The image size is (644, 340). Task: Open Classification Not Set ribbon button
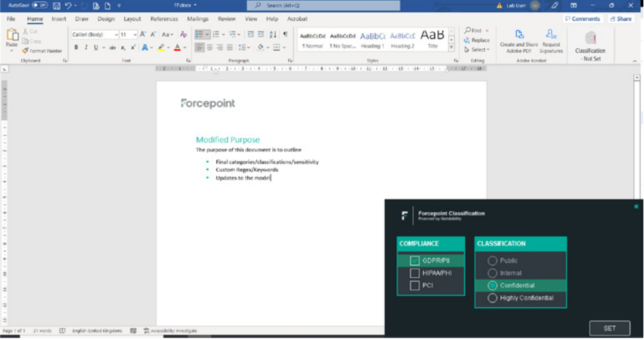(590, 46)
